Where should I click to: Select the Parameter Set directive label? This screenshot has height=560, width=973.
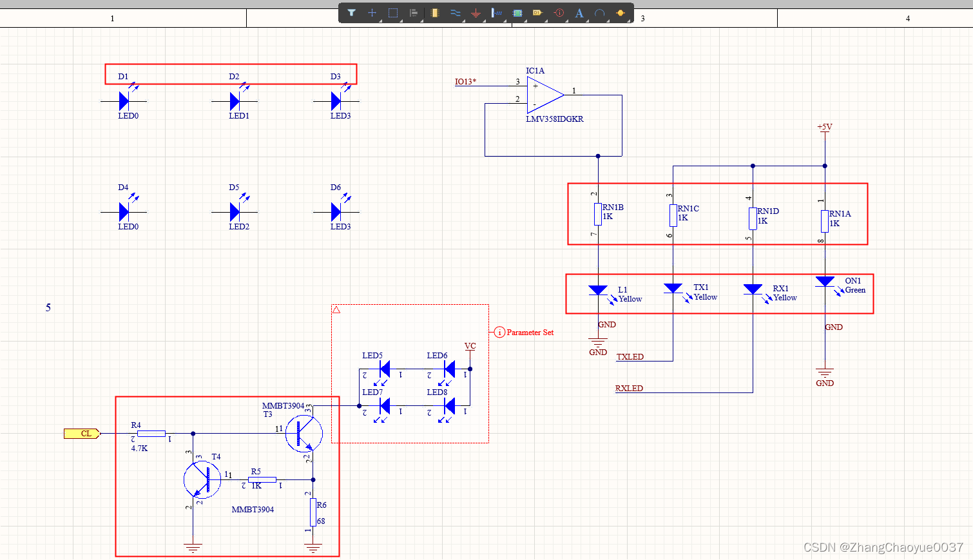[530, 333]
